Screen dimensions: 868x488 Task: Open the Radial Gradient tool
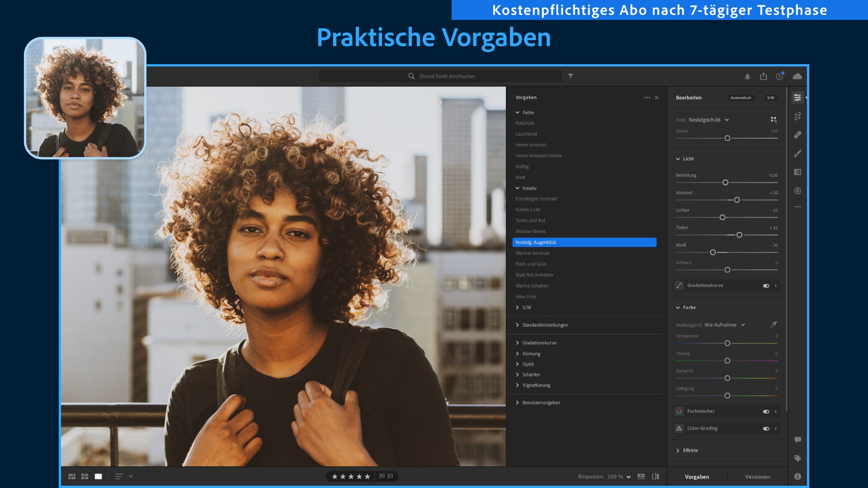point(797,191)
